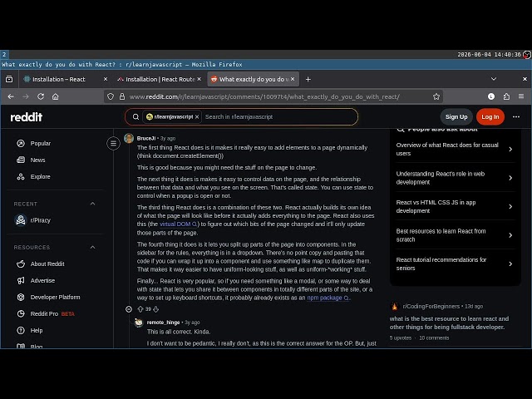Screen dimensions: 532x399
Task: Open remote_hinge's avatar
Action: point(139,323)
